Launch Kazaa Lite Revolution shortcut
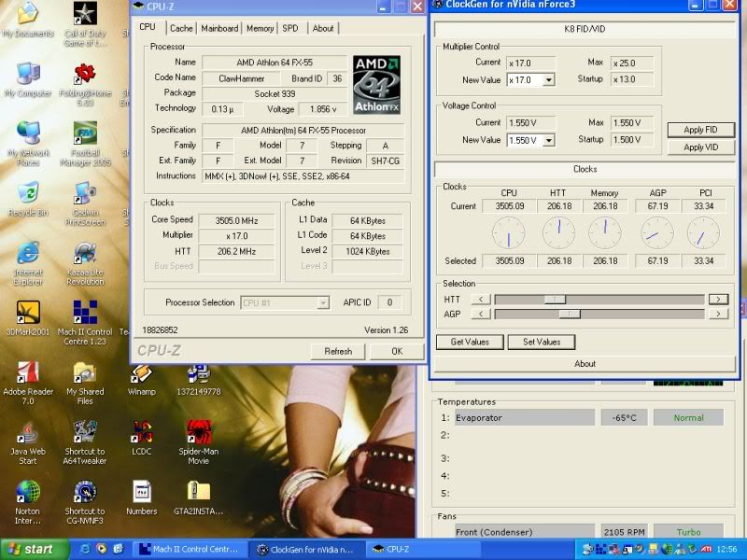This screenshot has height=560, width=747. pyautogui.click(x=85, y=263)
